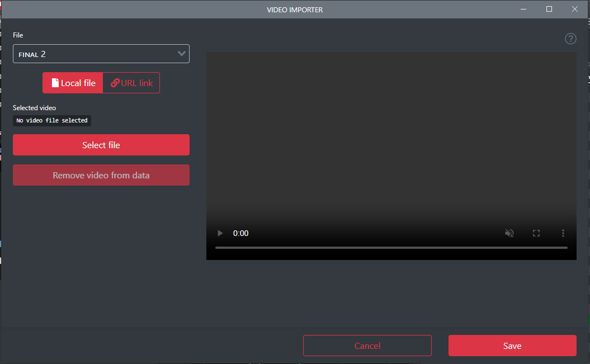Switch to the URL link source option
This screenshot has height=364, width=590.
pos(131,83)
